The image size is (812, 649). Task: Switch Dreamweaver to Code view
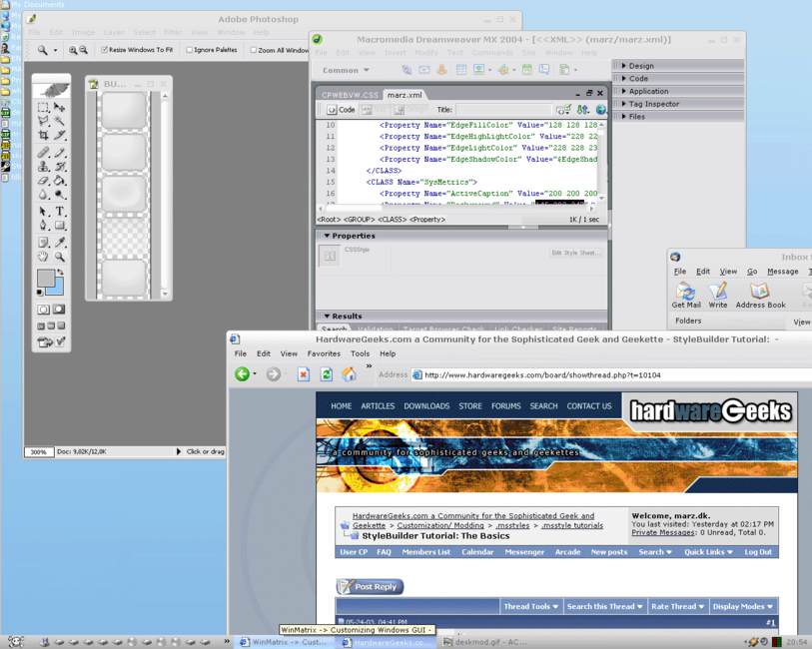tap(341, 109)
